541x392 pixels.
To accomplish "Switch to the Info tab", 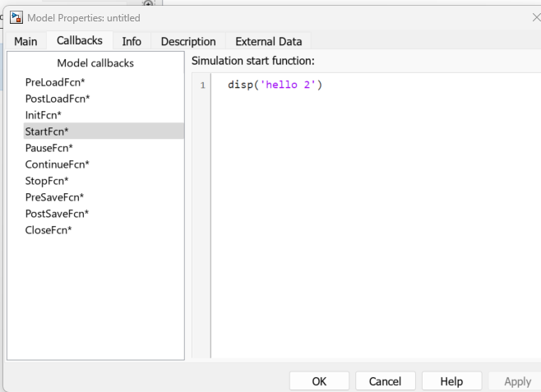I will click(132, 41).
